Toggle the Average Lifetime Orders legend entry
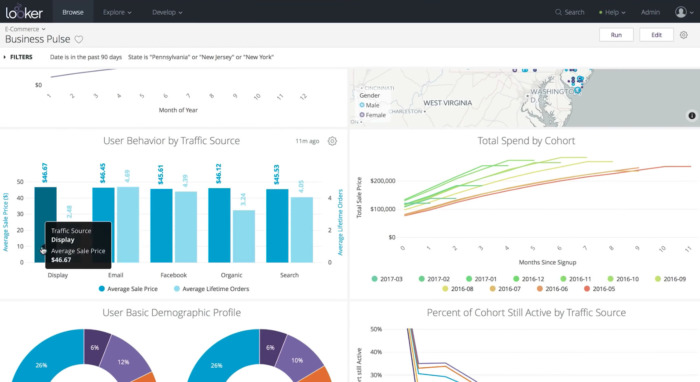 (x=211, y=289)
